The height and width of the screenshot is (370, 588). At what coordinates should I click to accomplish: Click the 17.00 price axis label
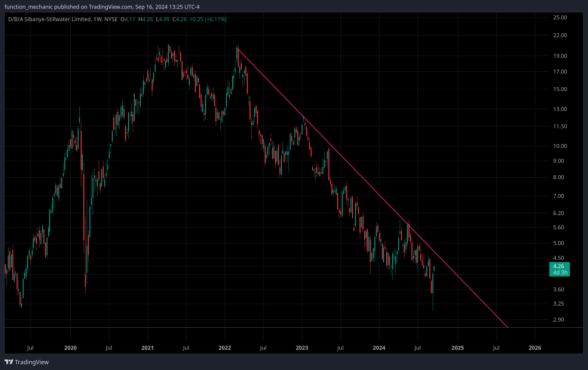560,72
